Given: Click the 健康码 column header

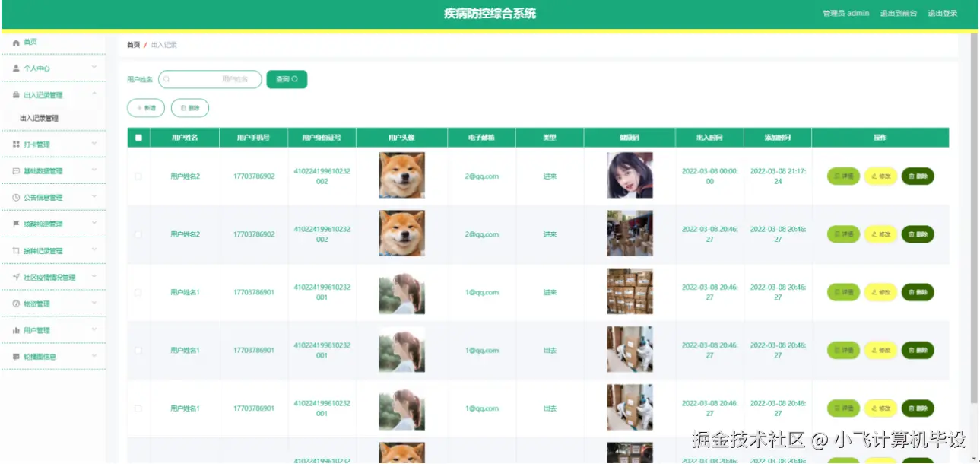Looking at the screenshot, I should click(x=630, y=138).
